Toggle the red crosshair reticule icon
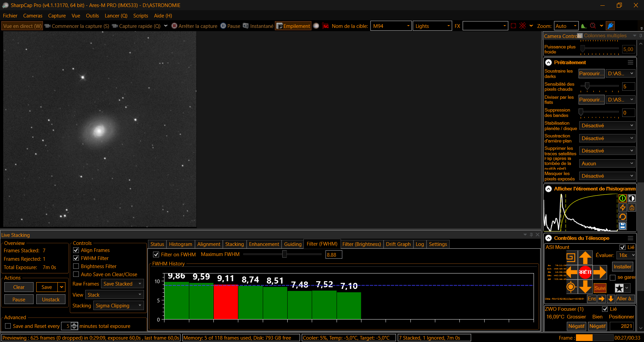Screen dimensions: 644x342 pos(523,26)
